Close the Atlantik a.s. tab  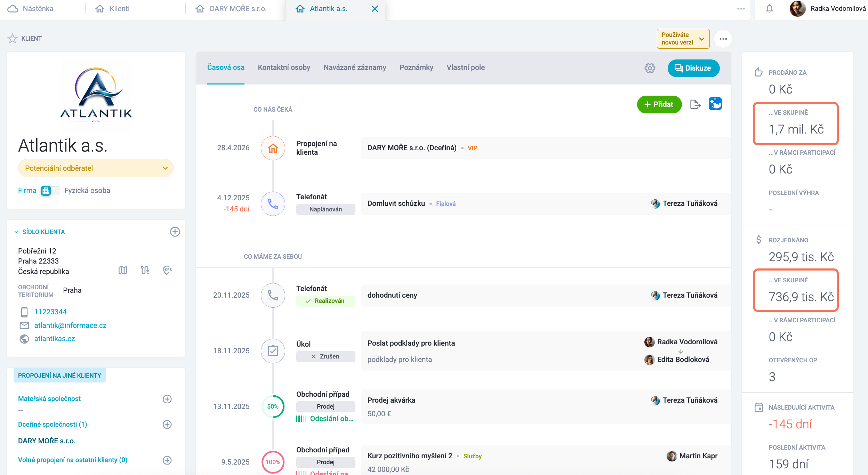[375, 9]
